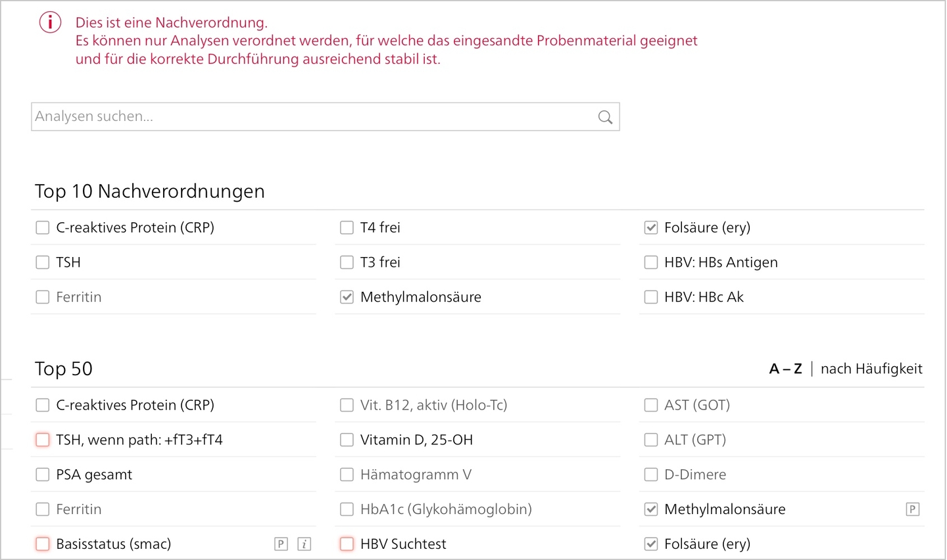Check the TSH checkbox in Top 10

click(x=43, y=262)
